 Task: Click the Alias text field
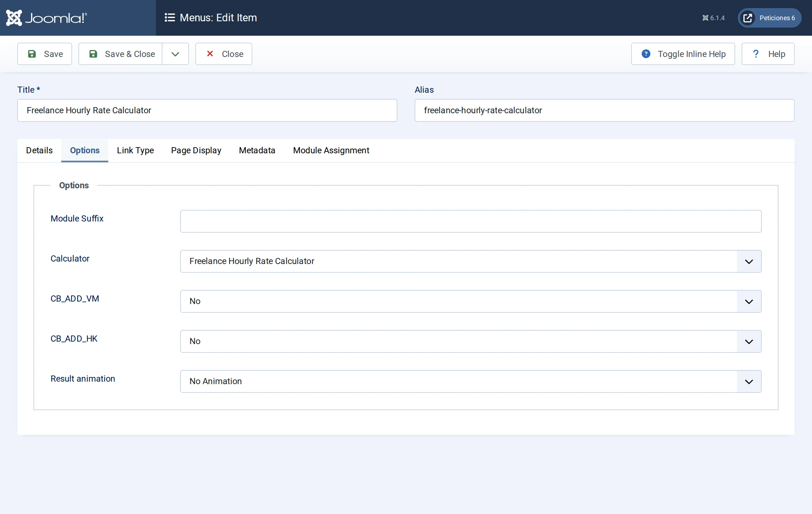pyautogui.click(x=604, y=110)
